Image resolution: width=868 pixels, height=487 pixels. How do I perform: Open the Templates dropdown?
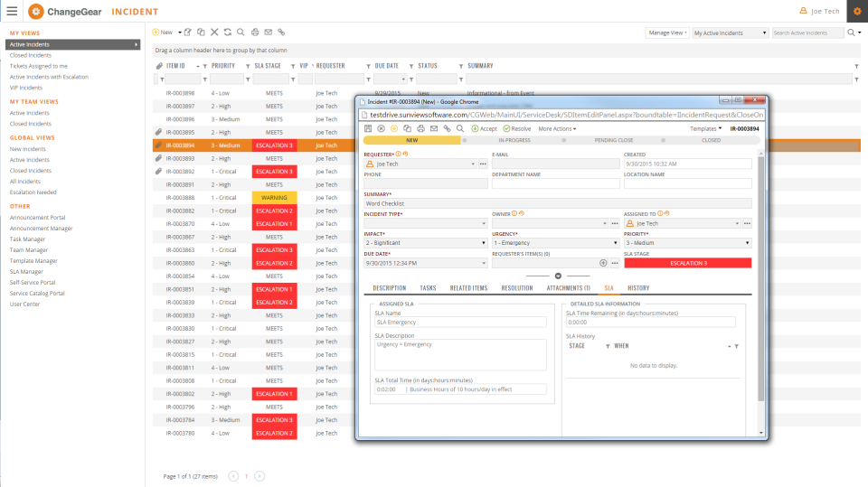coord(706,128)
